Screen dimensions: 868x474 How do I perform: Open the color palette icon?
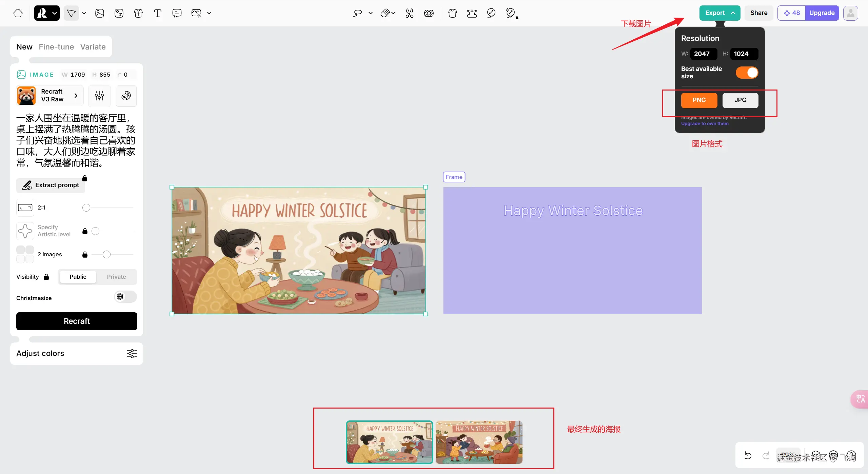point(126,96)
